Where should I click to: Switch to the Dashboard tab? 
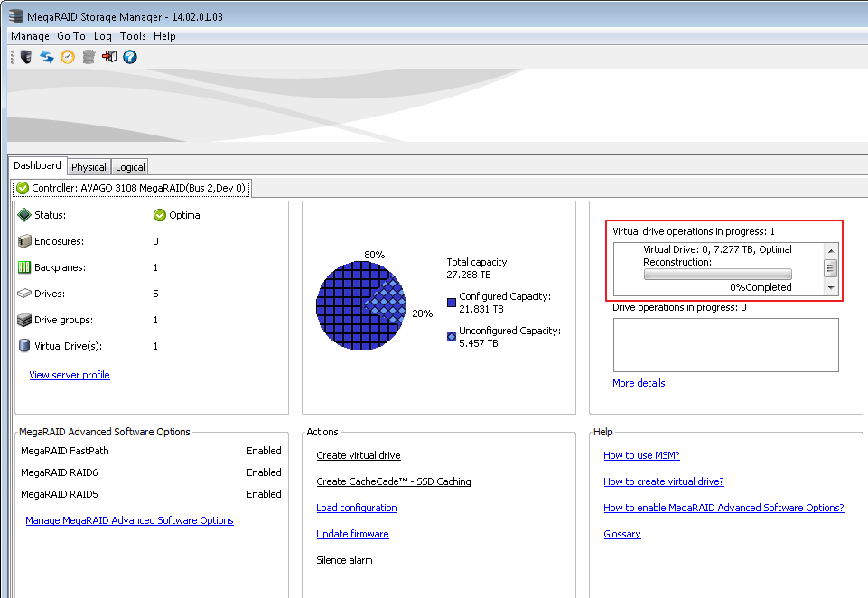click(37, 165)
